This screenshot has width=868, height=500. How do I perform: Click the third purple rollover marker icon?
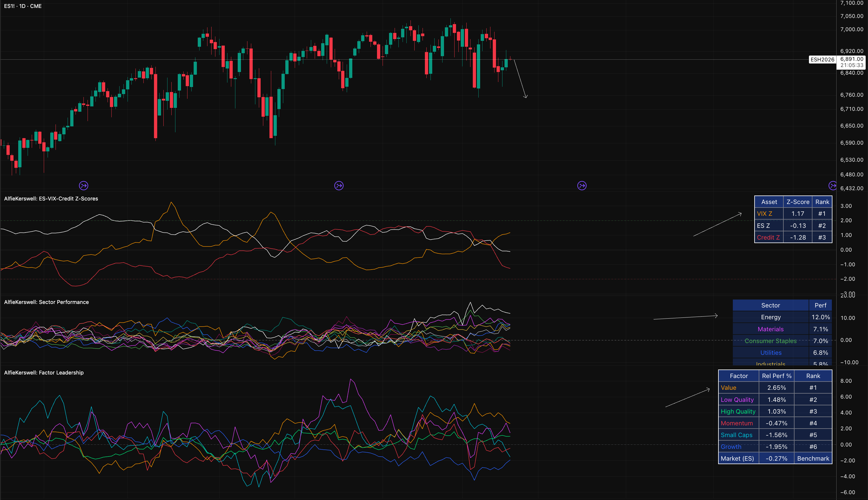click(582, 186)
